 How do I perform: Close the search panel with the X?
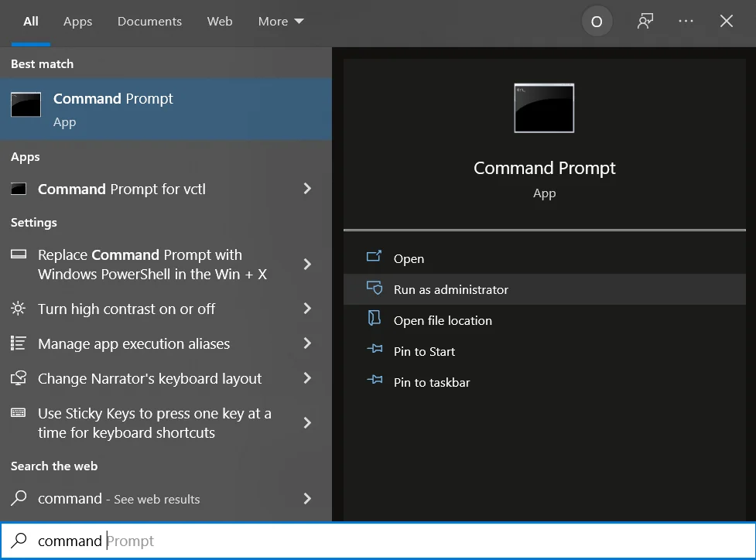click(x=727, y=21)
